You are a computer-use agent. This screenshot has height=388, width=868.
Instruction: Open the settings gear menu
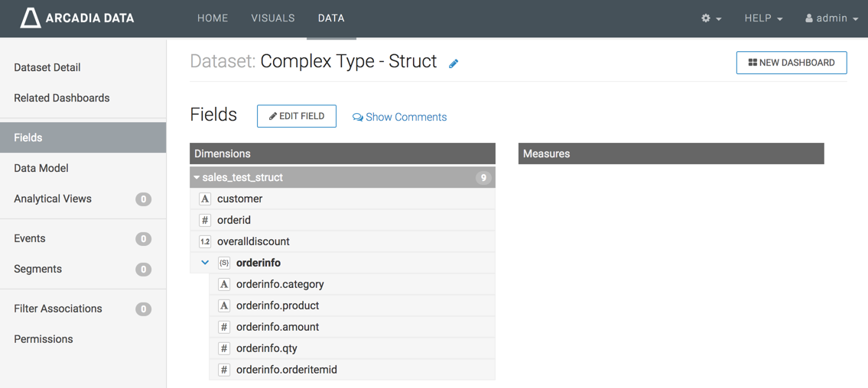[710, 18]
